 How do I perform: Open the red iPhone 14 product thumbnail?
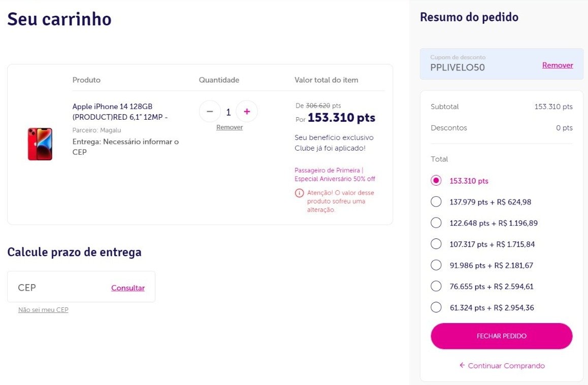pos(40,144)
